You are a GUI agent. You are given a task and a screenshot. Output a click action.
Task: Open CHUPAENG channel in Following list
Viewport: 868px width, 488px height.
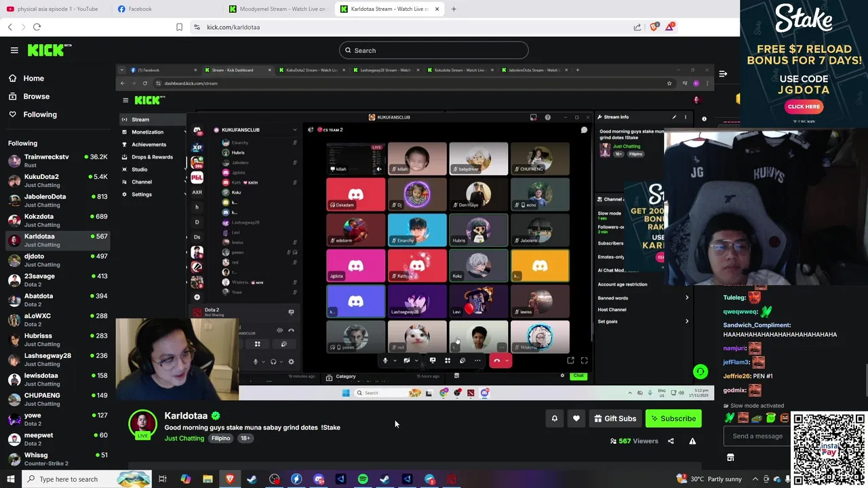coord(58,399)
